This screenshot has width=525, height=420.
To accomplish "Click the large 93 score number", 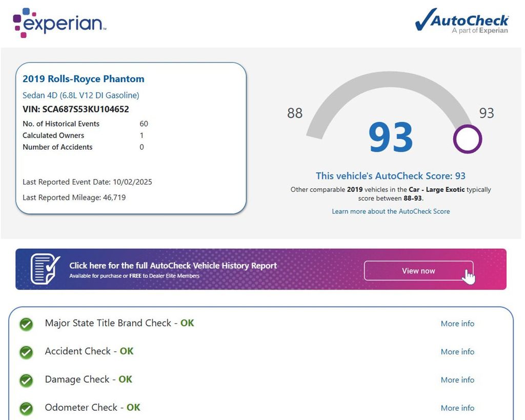I will point(391,137).
